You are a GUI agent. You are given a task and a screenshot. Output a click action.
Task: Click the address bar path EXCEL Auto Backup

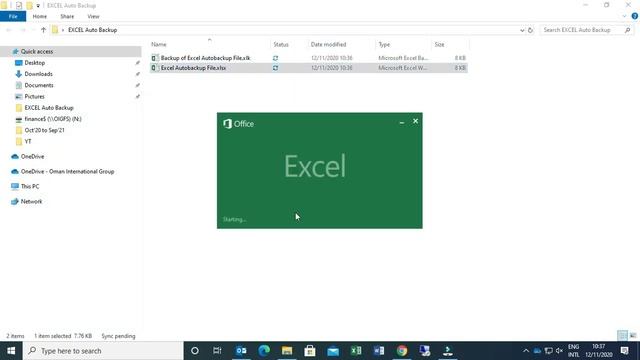[x=92, y=30]
